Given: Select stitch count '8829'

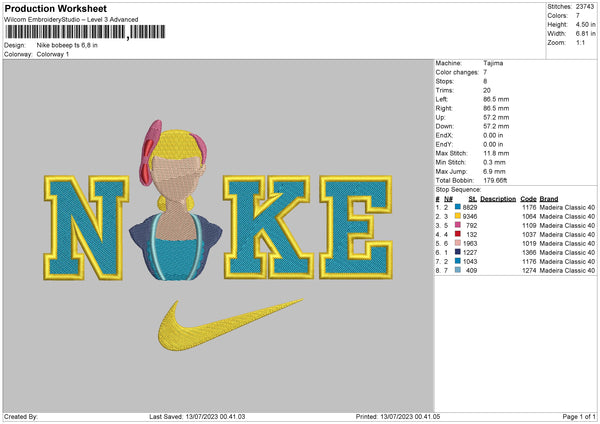Looking at the screenshot, I should click(470, 207).
